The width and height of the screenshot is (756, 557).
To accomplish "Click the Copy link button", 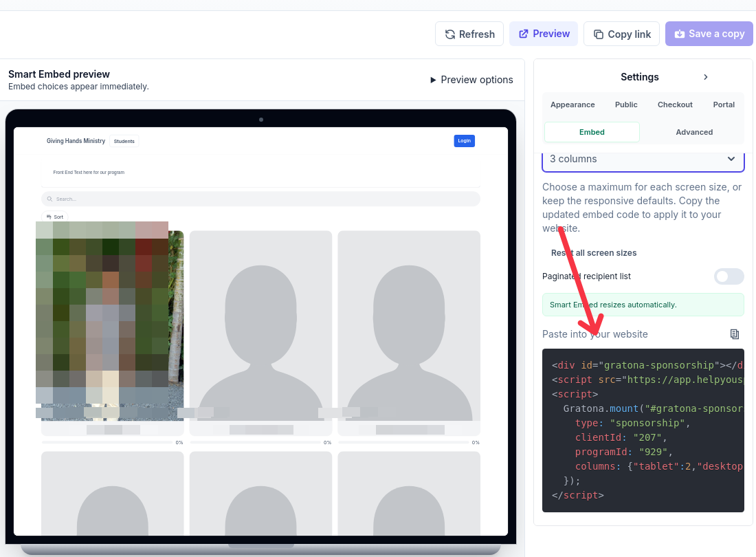I will click(621, 34).
